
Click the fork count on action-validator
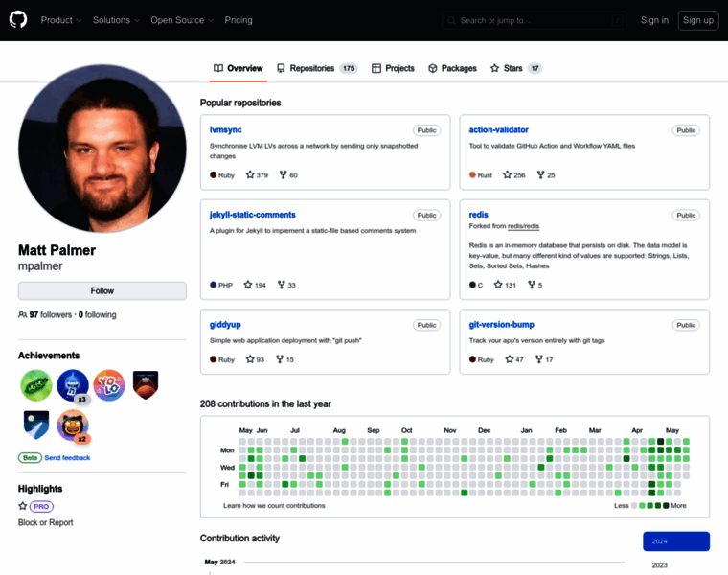tap(546, 175)
